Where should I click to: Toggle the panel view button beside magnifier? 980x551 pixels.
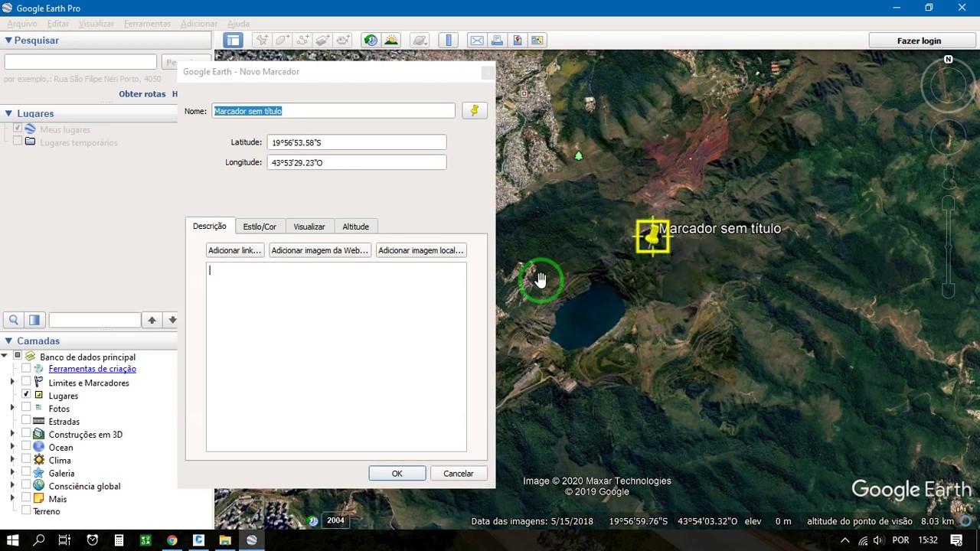(x=34, y=320)
